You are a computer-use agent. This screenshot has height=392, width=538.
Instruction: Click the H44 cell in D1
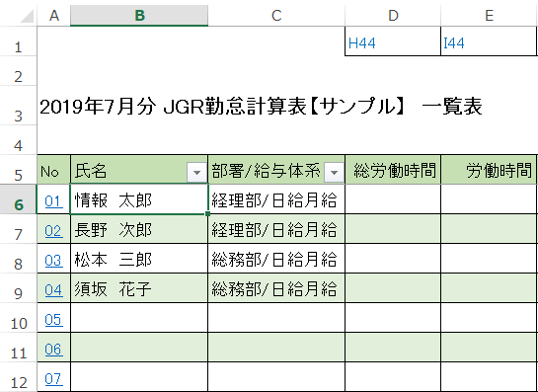[393, 41]
